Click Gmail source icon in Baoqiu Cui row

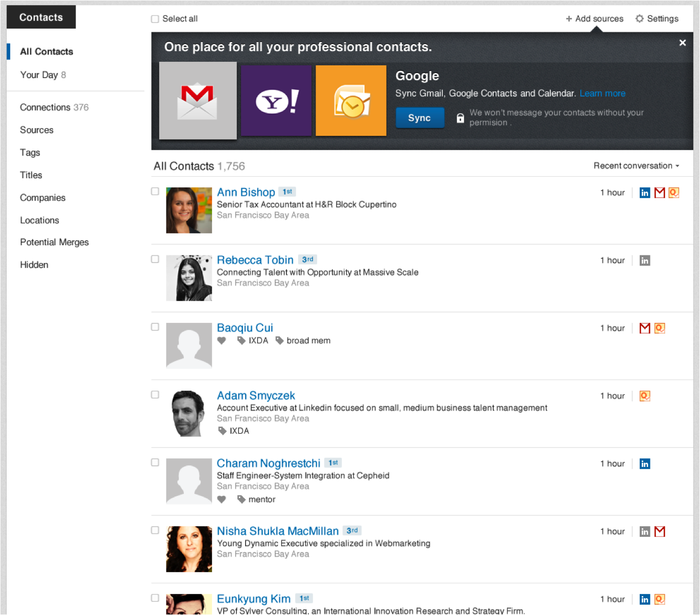pyautogui.click(x=645, y=328)
